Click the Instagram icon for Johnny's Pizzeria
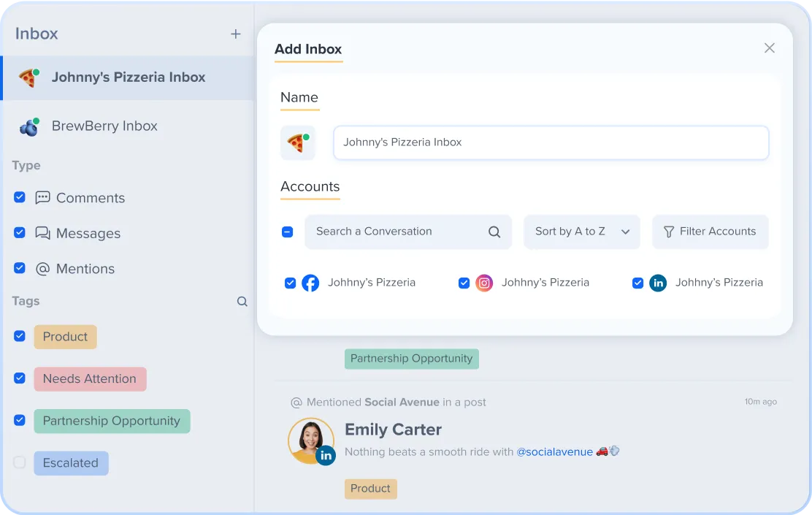 484,283
